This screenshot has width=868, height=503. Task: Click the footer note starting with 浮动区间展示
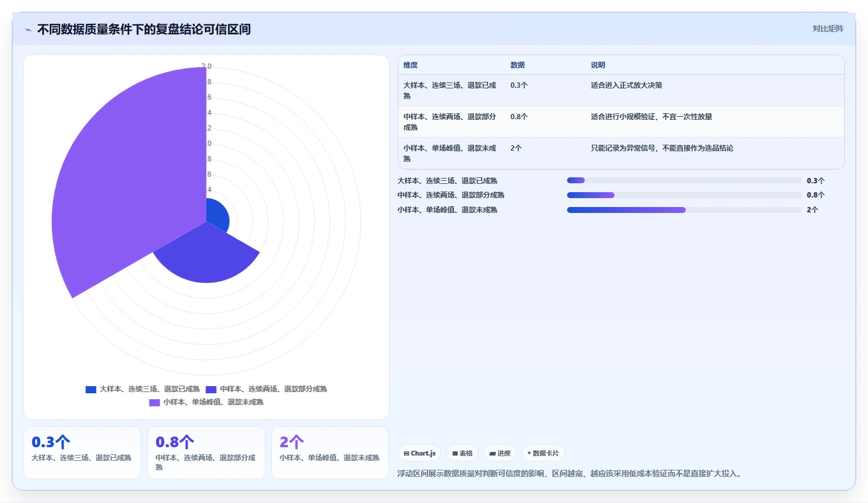tap(571, 473)
